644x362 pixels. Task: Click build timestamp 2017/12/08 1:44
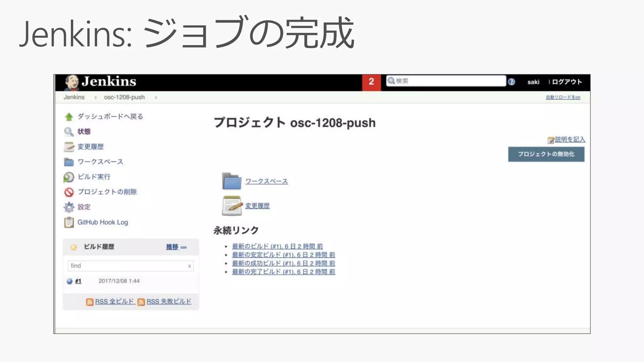click(119, 281)
